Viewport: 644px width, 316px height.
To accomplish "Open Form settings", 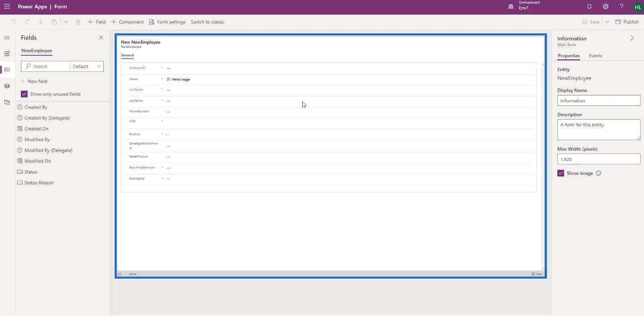I will 167,22.
